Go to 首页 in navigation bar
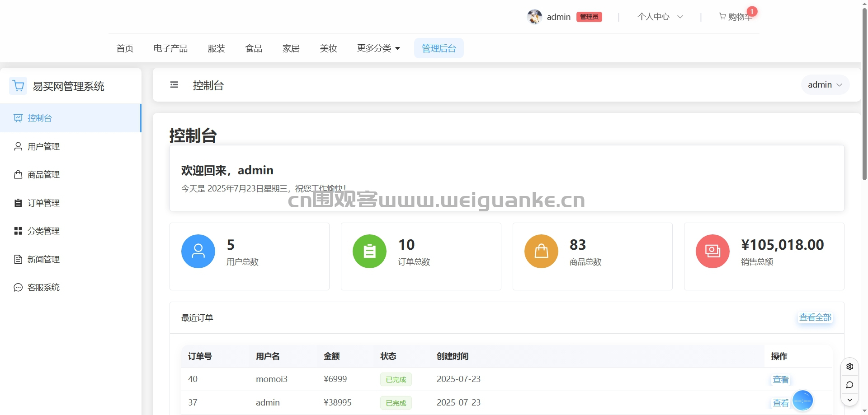868x415 pixels. (x=125, y=48)
